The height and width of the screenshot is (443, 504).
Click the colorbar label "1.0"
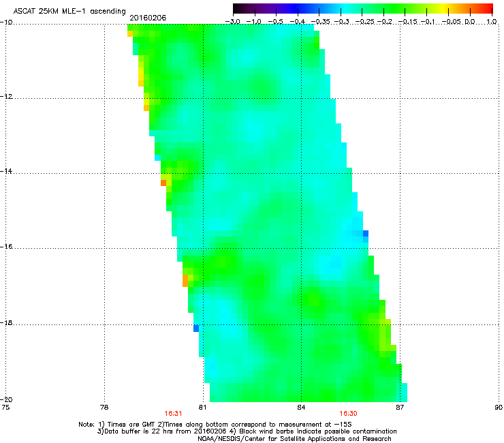pyautogui.click(x=492, y=22)
